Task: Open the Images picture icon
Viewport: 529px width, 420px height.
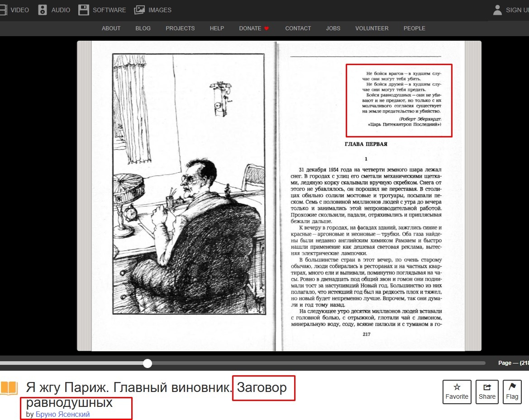Action: click(139, 10)
